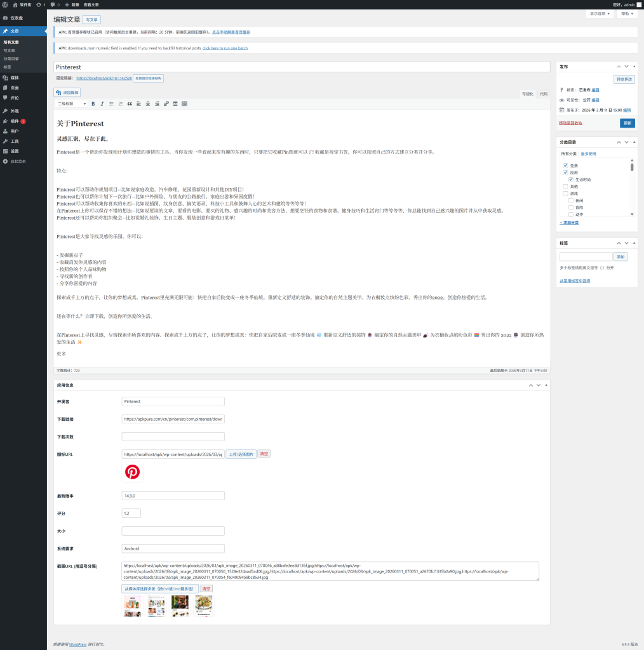The width and height of the screenshot is (644, 650).
Task: Center-align the selected text
Action: pos(148,103)
